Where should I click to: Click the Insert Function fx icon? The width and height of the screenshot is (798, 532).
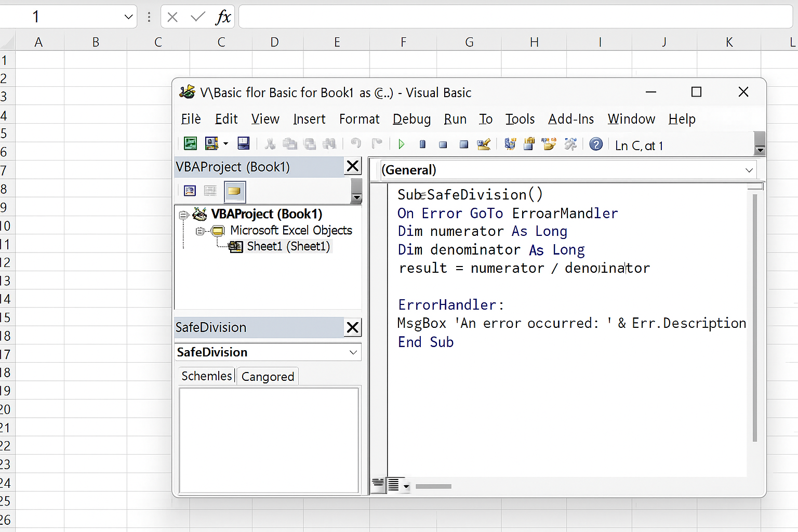point(223,17)
